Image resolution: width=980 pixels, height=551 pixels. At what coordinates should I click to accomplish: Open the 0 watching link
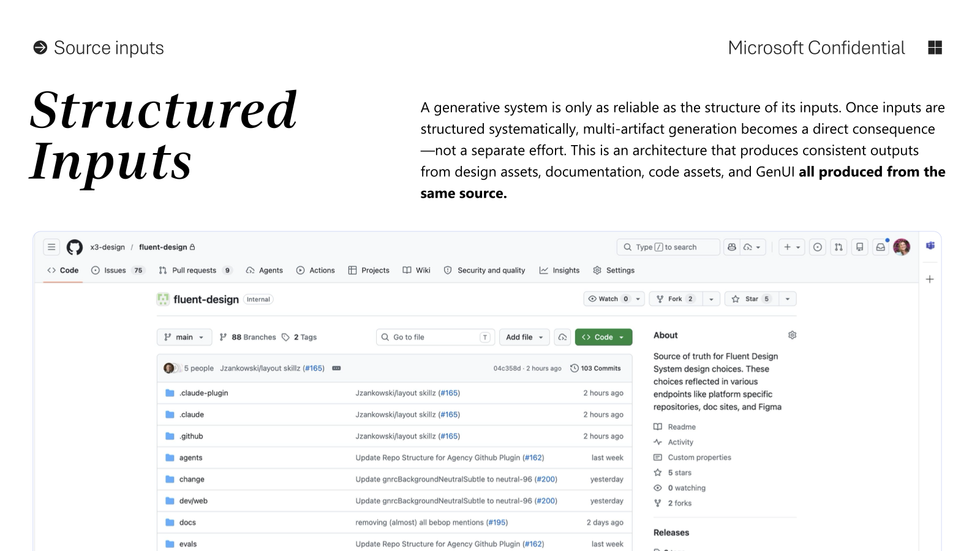coord(680,488)
